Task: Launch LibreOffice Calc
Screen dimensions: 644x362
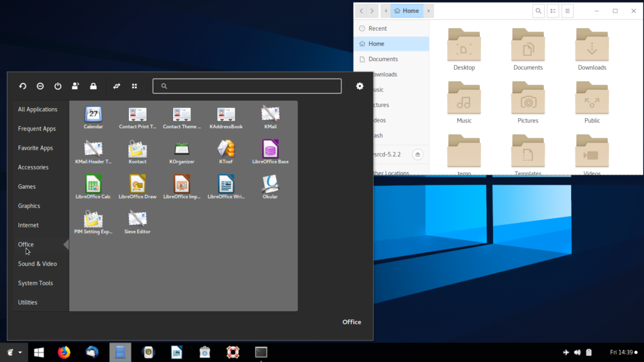Action: [93, 187]
